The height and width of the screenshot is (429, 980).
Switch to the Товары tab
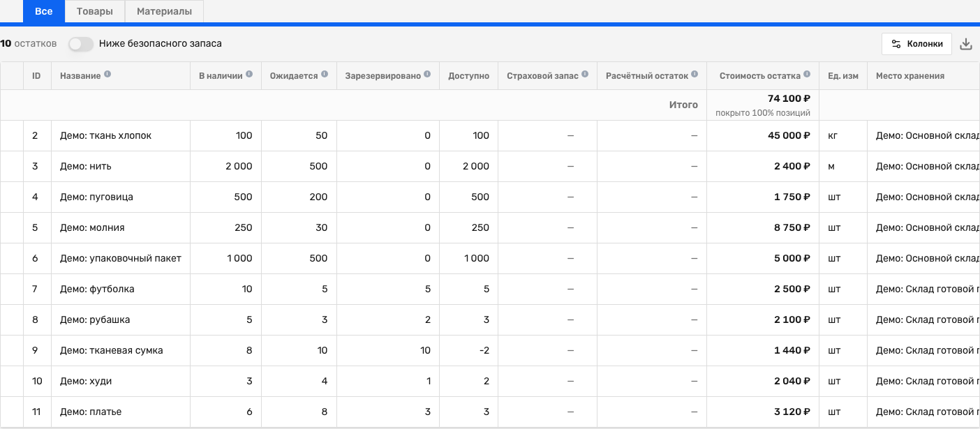click(95, 11)
